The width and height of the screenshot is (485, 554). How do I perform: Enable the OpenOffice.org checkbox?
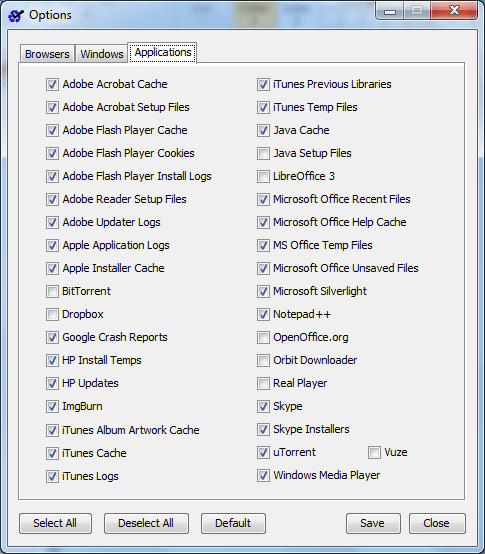coord(263,338)
